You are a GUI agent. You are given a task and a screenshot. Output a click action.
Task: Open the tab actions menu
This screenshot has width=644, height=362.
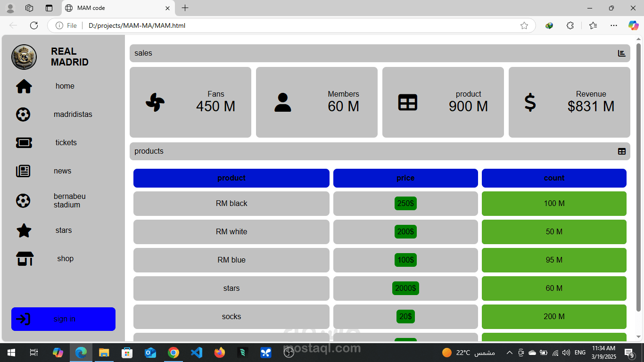tap(49, 8)
